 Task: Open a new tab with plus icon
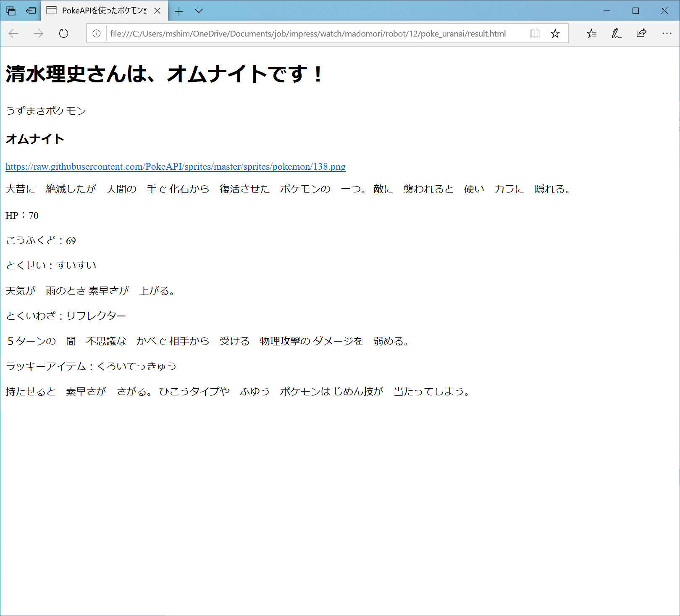coord(179,11)
